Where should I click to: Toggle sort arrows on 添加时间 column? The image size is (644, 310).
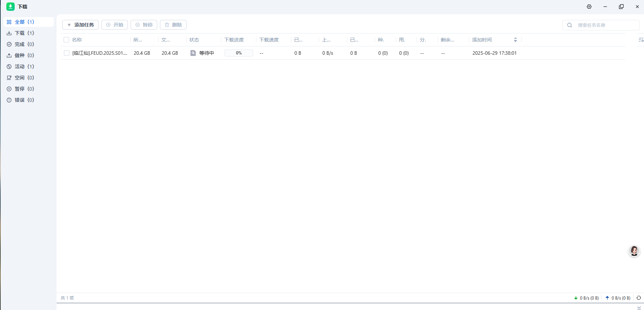pos(515,40)
